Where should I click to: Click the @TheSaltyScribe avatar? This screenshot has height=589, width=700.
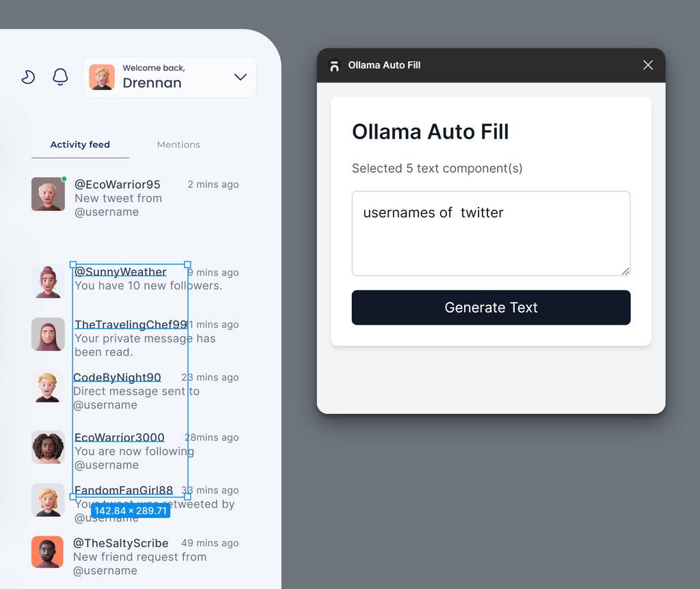[48, 552]
